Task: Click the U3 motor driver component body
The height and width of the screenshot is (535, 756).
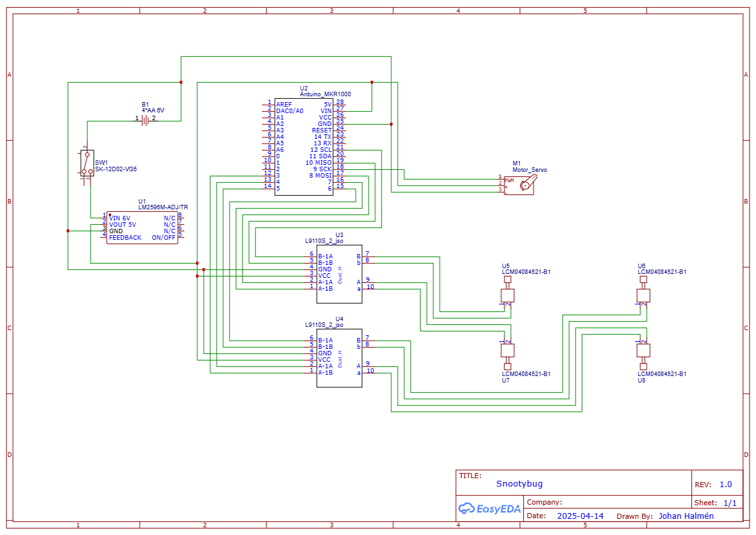Action: [340, 274]
